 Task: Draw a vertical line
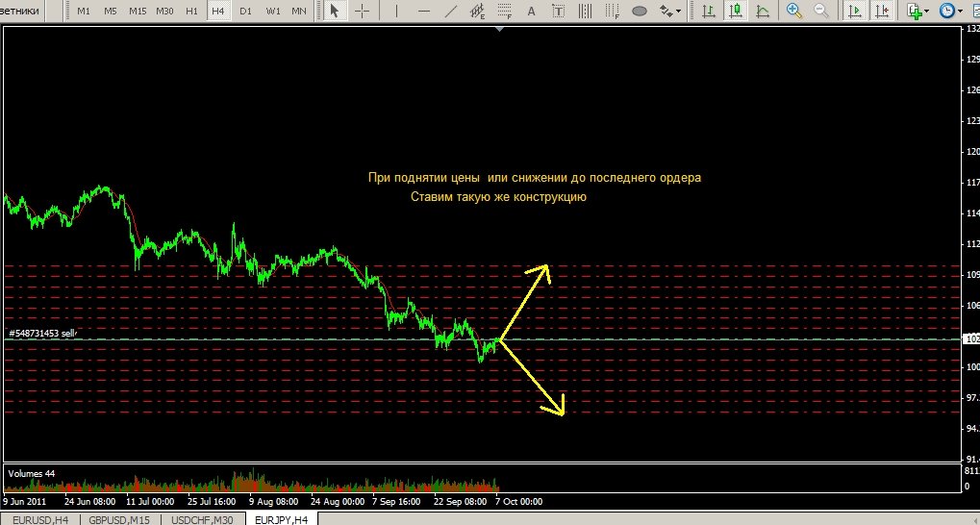click(x=396, y=11)
